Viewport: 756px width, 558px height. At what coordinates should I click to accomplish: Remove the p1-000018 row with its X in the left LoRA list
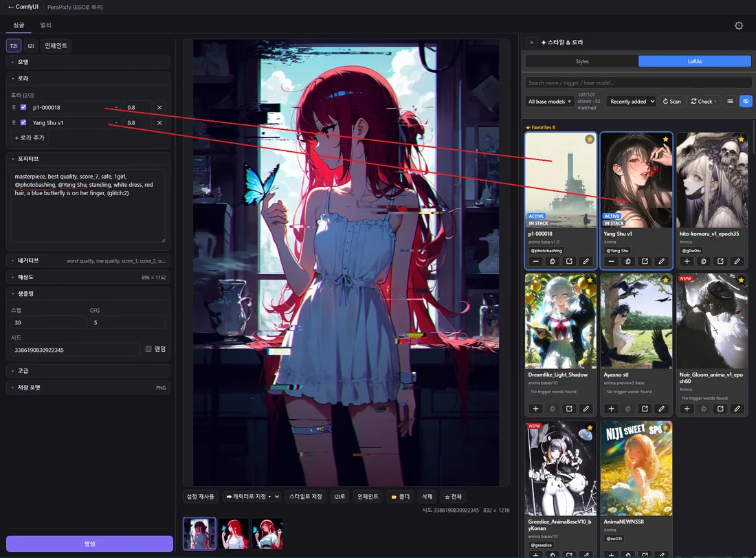(159, 108)
